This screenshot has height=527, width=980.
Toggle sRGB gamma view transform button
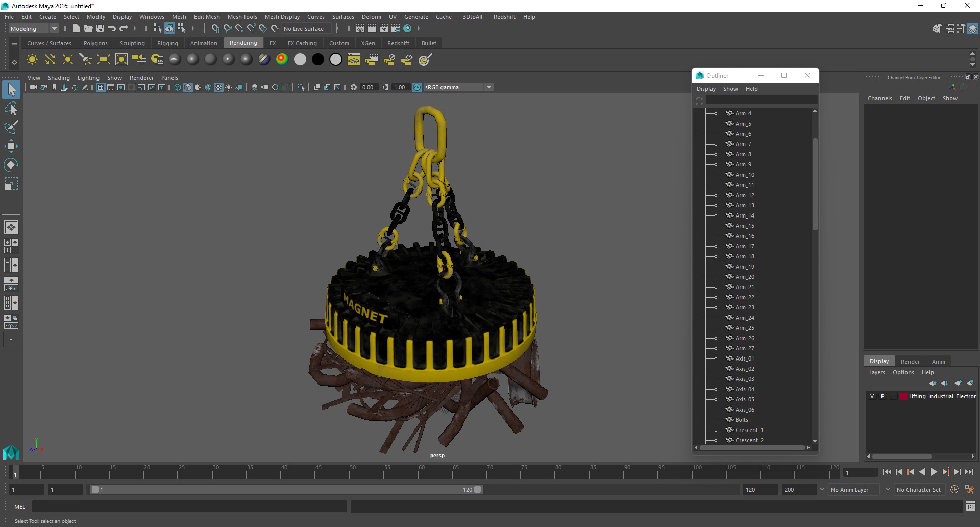[x=417, y=87]
